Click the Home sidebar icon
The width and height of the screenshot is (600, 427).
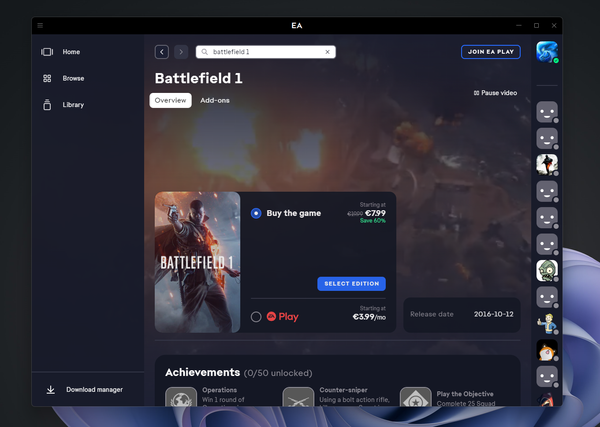click(47, 52)
